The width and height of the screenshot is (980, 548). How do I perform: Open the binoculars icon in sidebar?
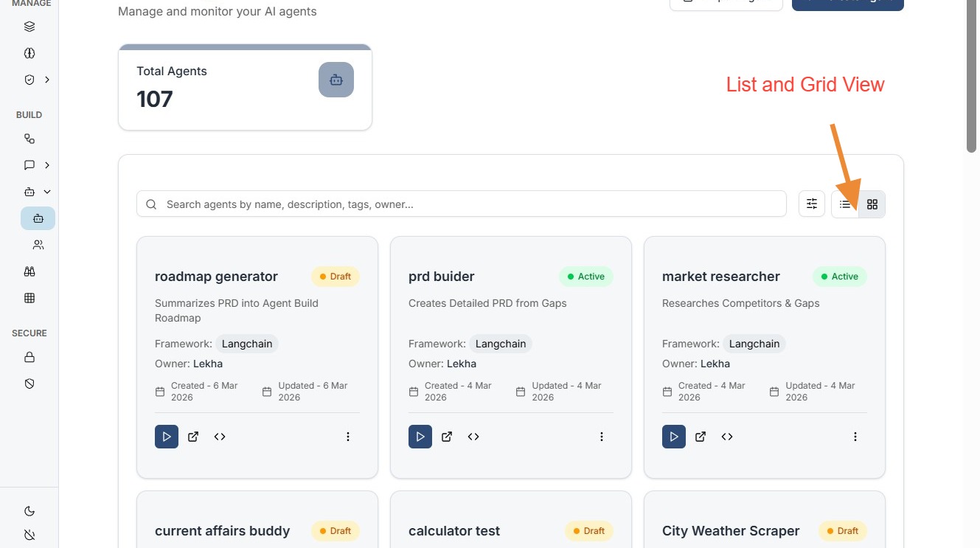coord(29,271)
